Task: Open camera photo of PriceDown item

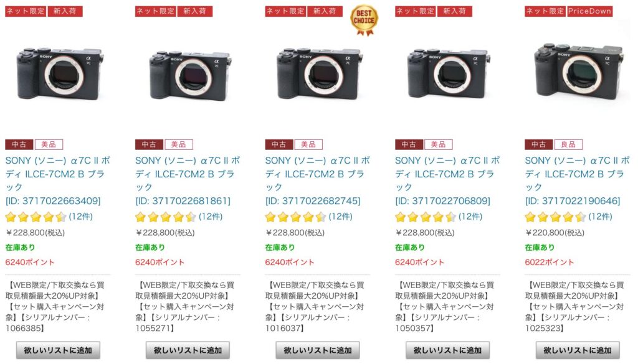Action: pos(579,72)
